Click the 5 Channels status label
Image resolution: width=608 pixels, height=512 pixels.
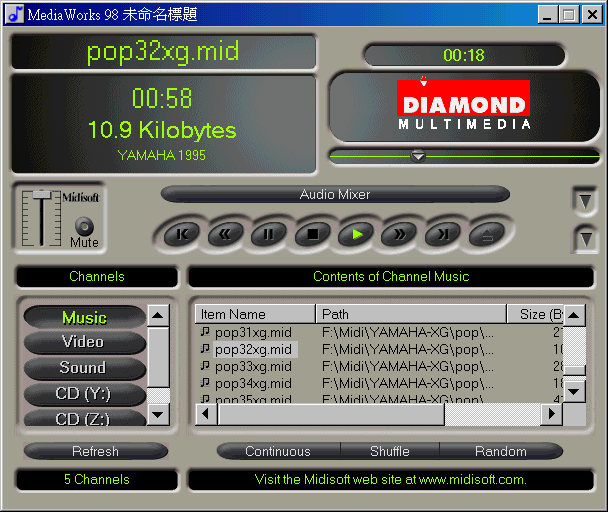point(97,480)
